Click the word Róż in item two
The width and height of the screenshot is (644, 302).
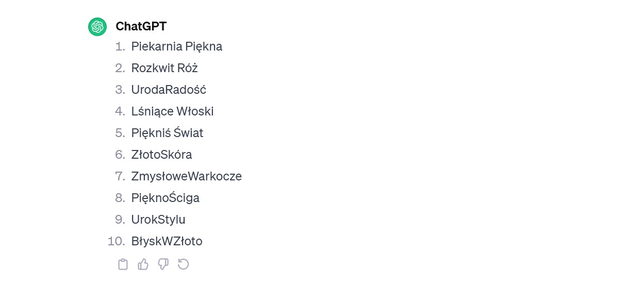(x=188, y=68)
